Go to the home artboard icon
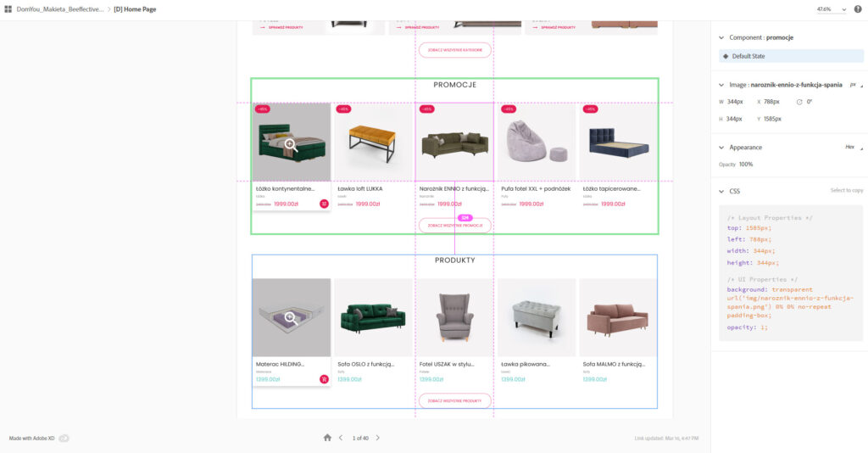This screenshot has height=453, width=868. [327, 438]
